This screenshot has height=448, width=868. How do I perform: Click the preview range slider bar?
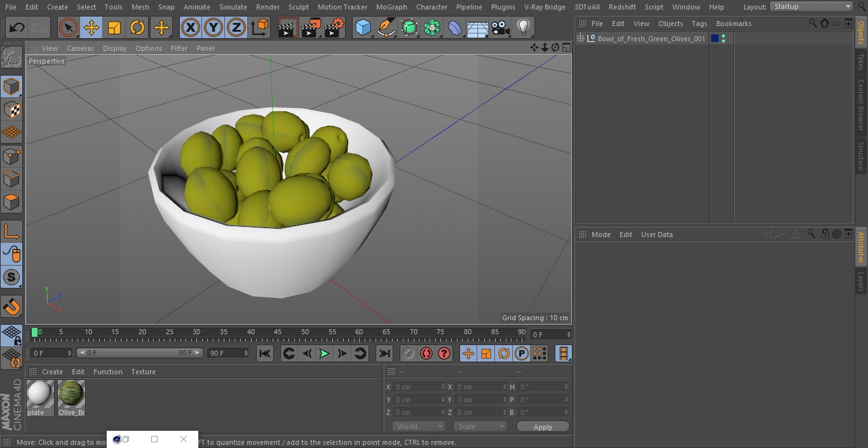click(140, 353)
